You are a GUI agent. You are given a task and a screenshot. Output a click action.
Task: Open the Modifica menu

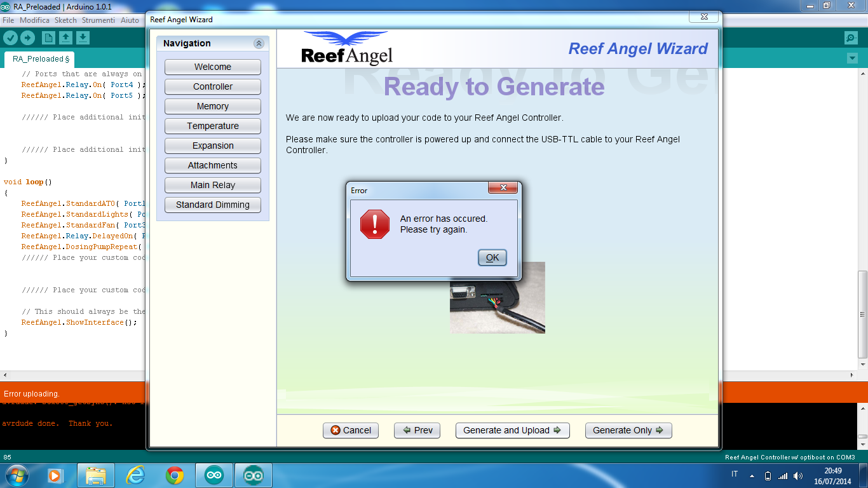point(34,20)
